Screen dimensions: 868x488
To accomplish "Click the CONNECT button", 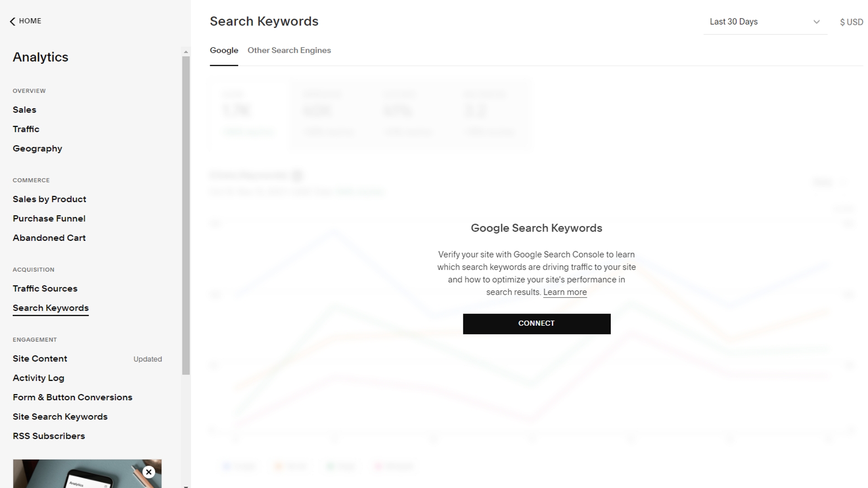I will (536, 323).
